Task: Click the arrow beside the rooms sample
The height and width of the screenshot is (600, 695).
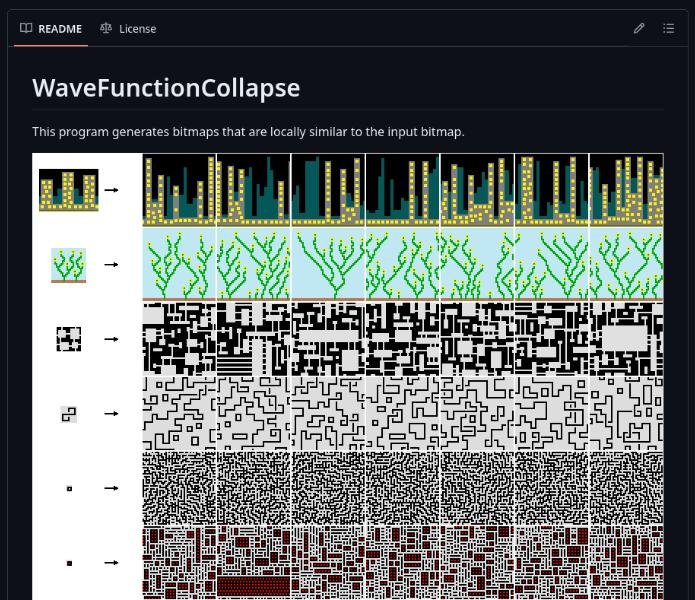Action: (111, 339)
